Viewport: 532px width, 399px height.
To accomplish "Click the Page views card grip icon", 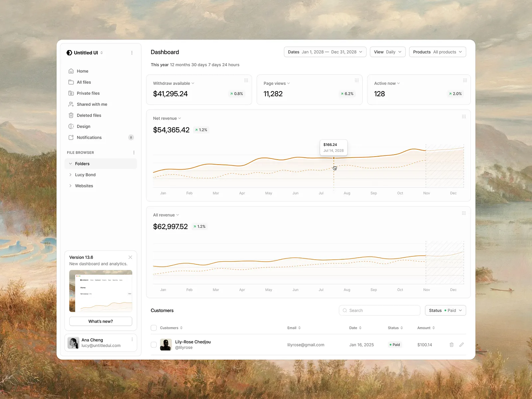I will pyautogui.click(x=356, y=80).
